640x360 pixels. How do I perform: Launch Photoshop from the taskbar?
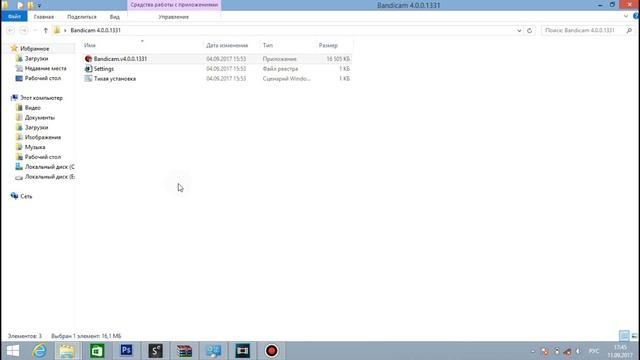126,351
